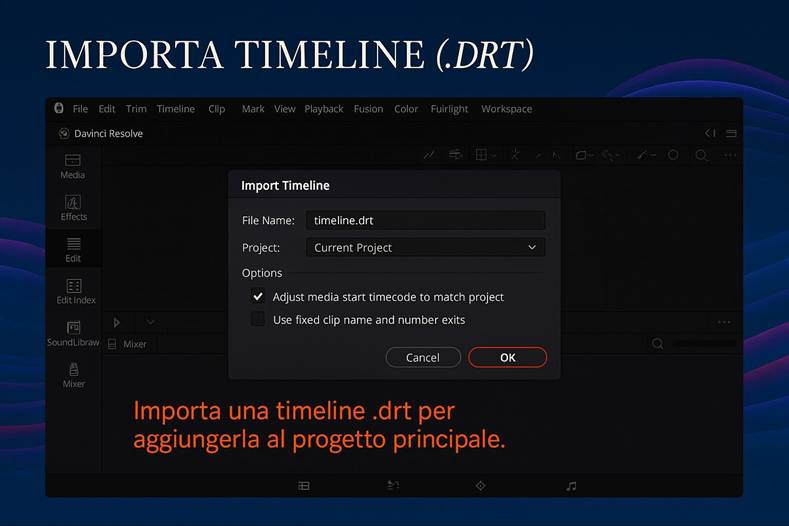The width and height of the screenshot is (789, 526).
Task: Click the stacked-lines icon at top right
Action: coord(731,133)
